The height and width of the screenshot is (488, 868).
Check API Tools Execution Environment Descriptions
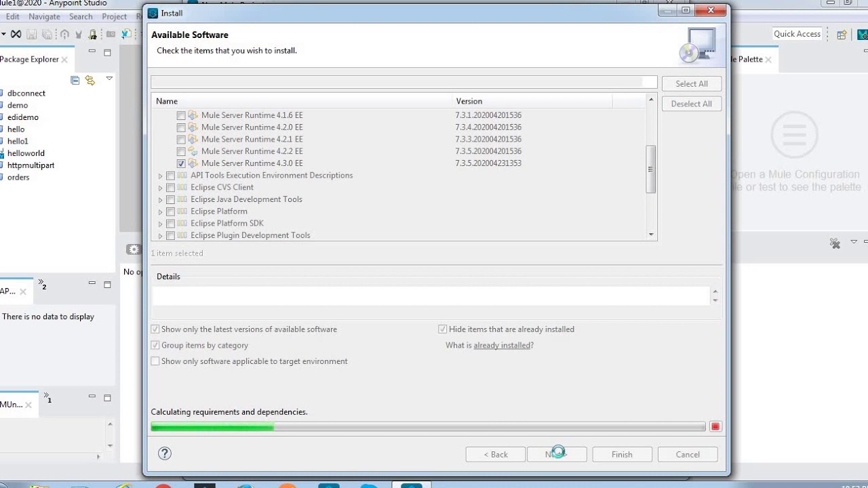click(x=170, y=176)
